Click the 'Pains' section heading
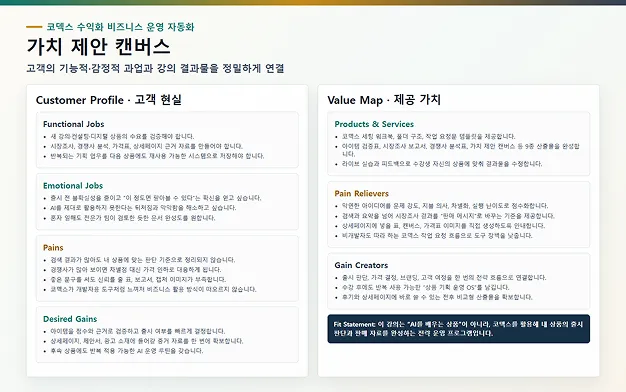The image size is (626, 392). coord(53,247)
